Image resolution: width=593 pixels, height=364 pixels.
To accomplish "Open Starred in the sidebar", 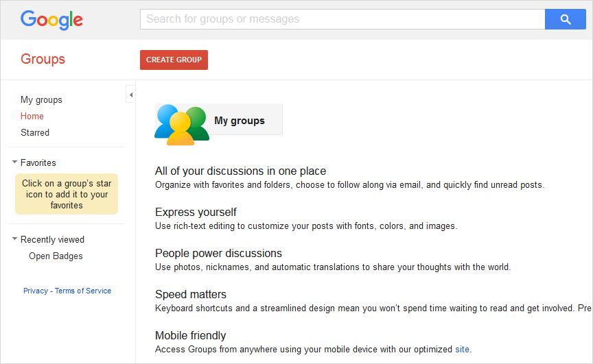I will pos(35,133).
